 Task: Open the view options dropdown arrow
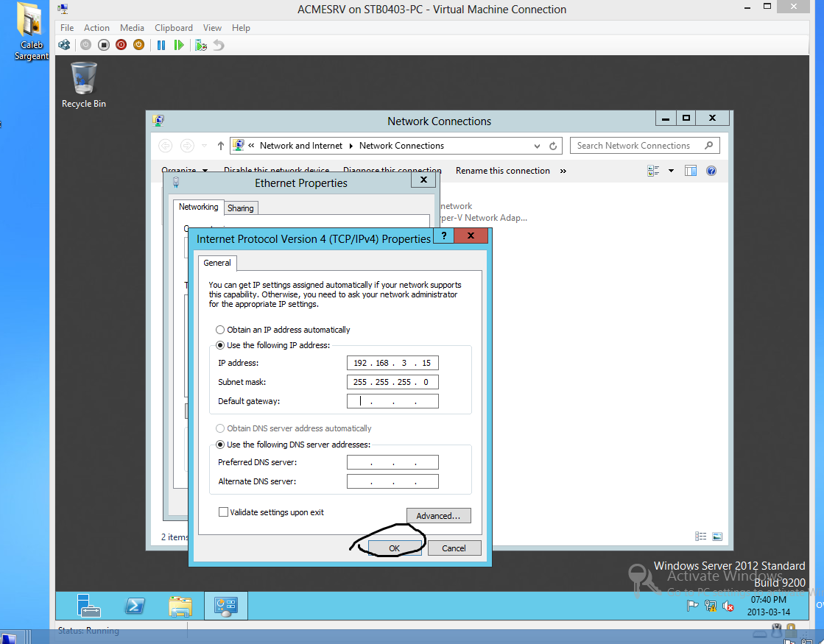pos(671,171)
